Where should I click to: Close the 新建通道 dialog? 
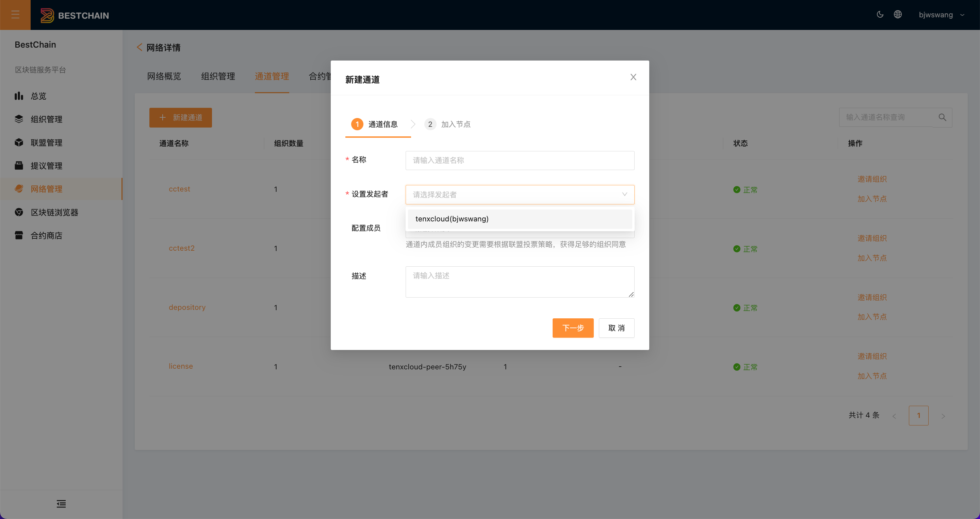(633, 77)
